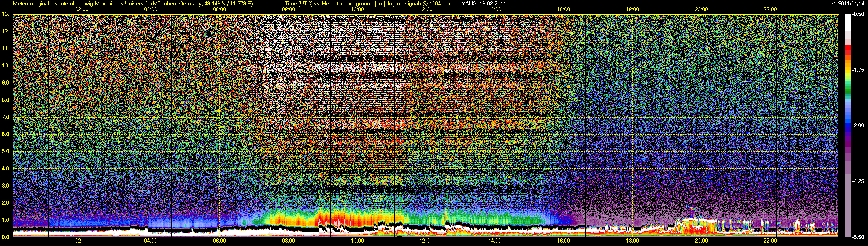
Task: Pick the green band of the color scale
Action: click(848, 90)
